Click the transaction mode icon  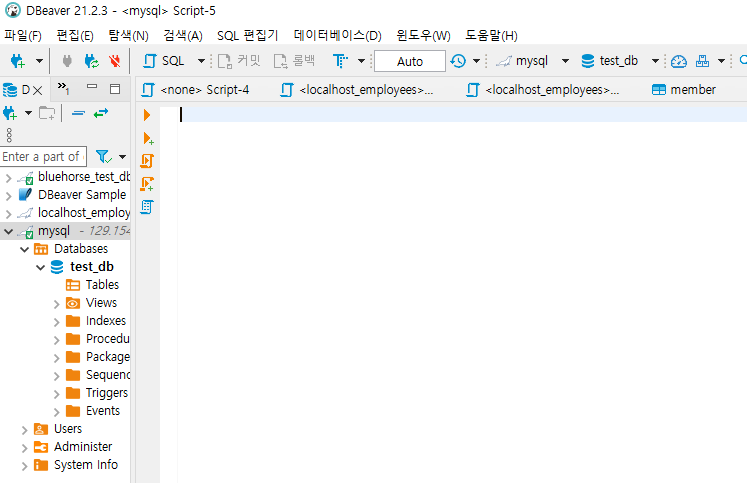click(340, 61)
